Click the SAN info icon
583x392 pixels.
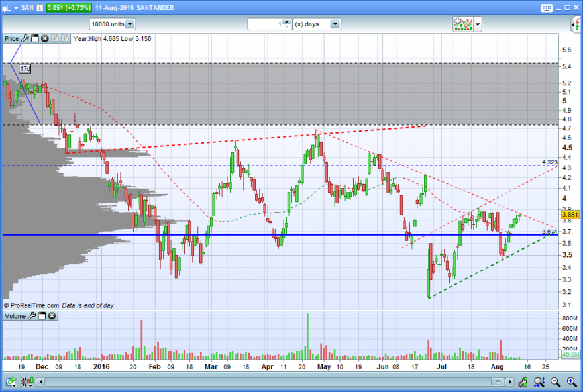40,7
